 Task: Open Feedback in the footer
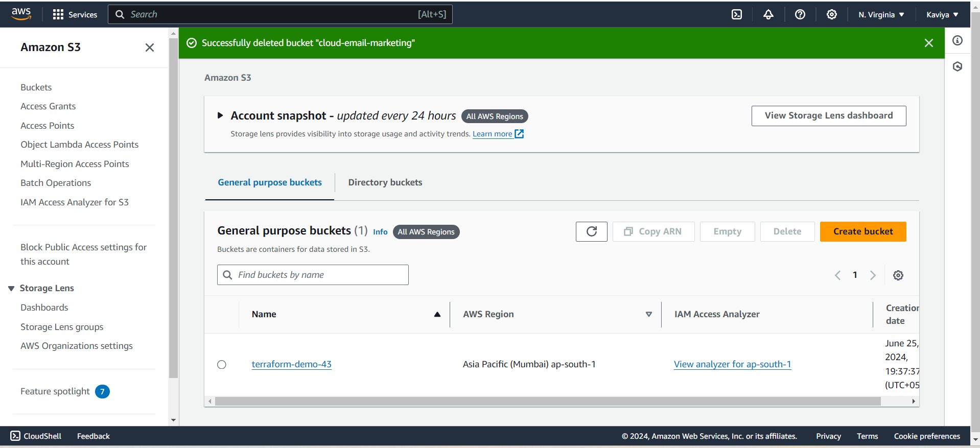point(94,436)
